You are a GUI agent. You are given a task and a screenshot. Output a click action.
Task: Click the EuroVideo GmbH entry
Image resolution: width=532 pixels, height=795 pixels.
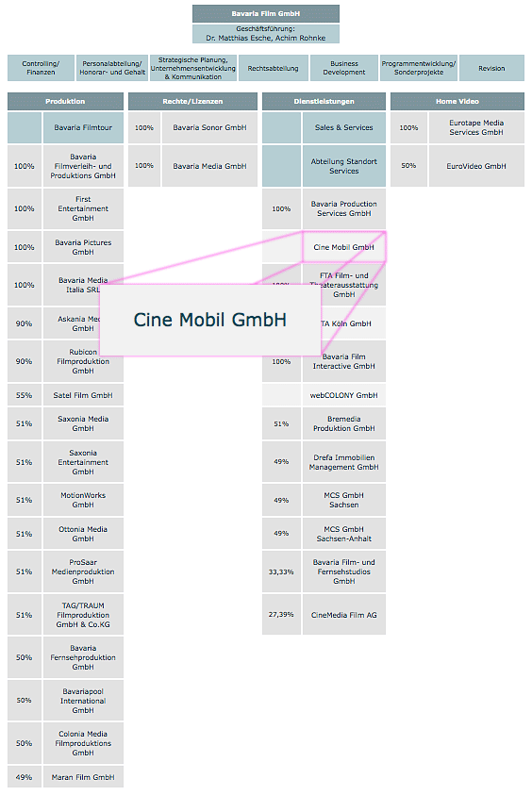pyautogui.click(x=476, y=166)
